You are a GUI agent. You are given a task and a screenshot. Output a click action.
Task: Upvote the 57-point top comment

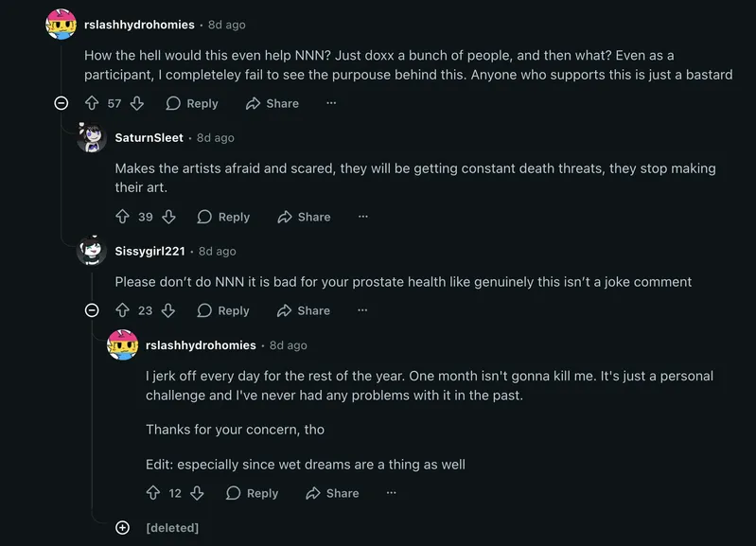pos(92,103)
